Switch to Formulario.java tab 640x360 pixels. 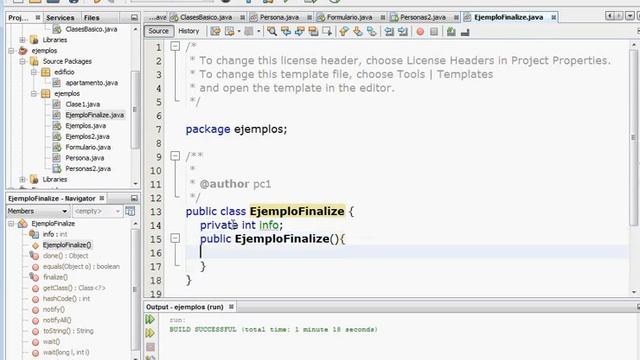point(349,17)
